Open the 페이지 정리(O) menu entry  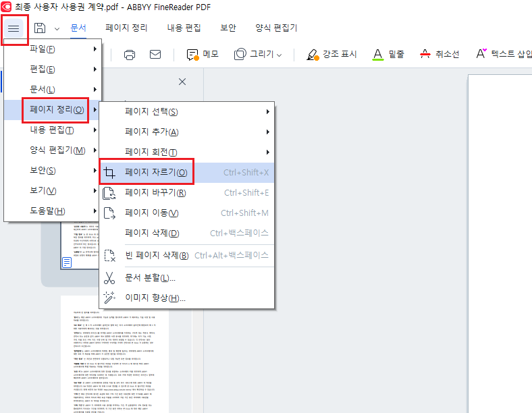pyautogui.click(x=53, y=110)
